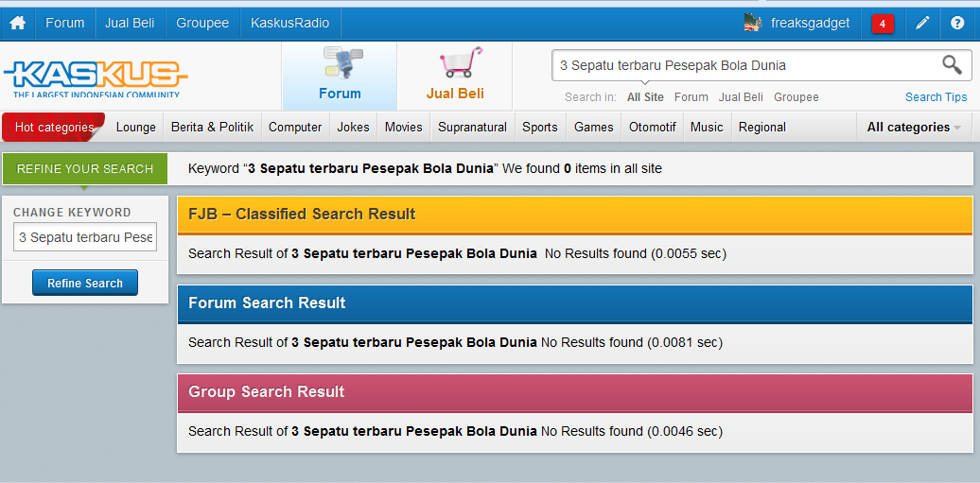Select the Forum microphone icon tab
The image size is (980, 483).
pyautogui.click(x=340, y=77)
